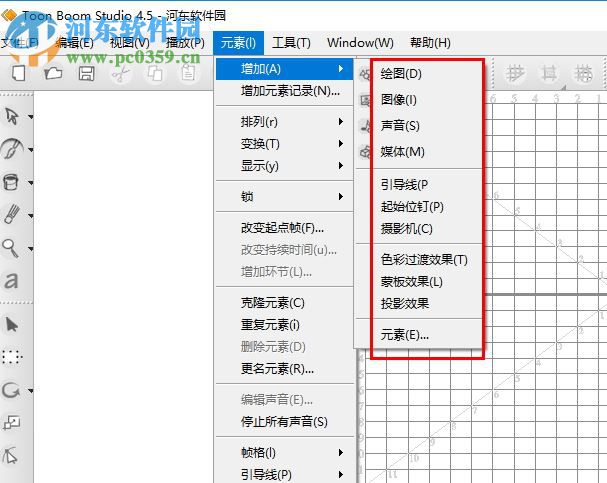The width and height of the screenshot is (607, 483).
Task: Select the dotted rectangle marquee tool
Action: [12, 357]
